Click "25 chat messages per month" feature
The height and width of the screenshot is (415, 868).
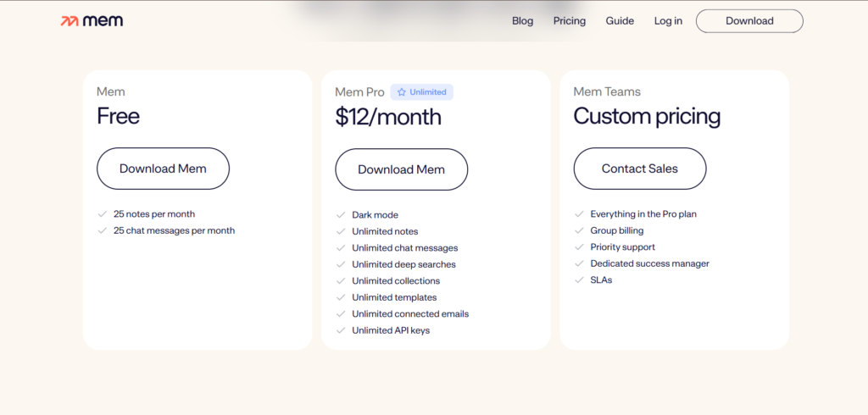point(175,230)
